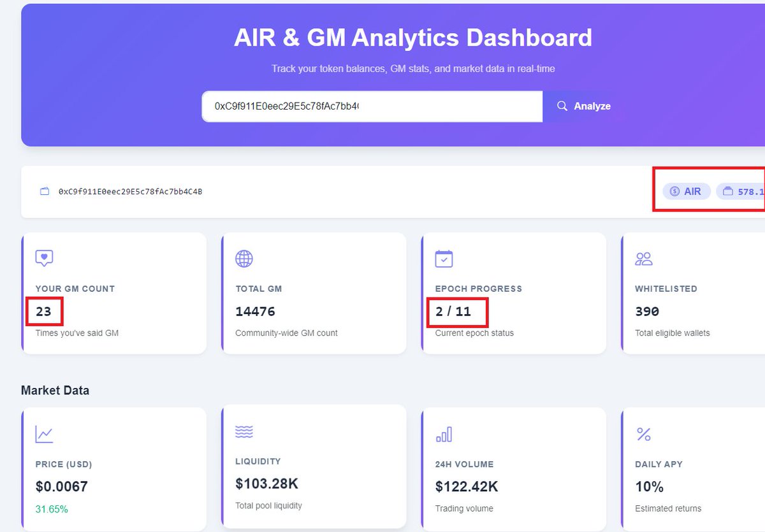Click the 24H volume value $122.42K

(467, 487)
